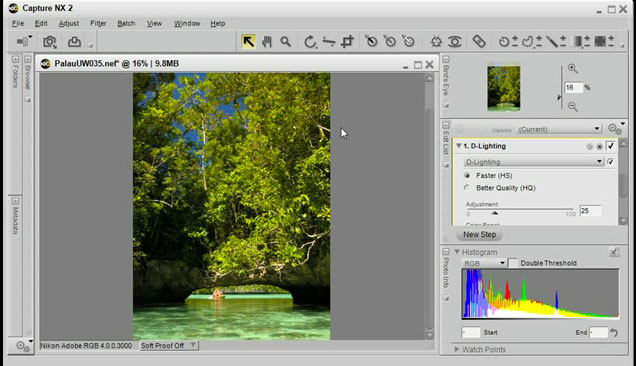Collapse the Bird's Eye panel
Viewport: 636px width, 366px height.
tap(446, 59)
